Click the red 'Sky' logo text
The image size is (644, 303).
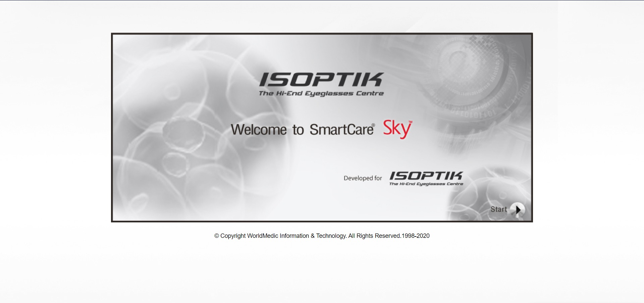coord(397,129)
